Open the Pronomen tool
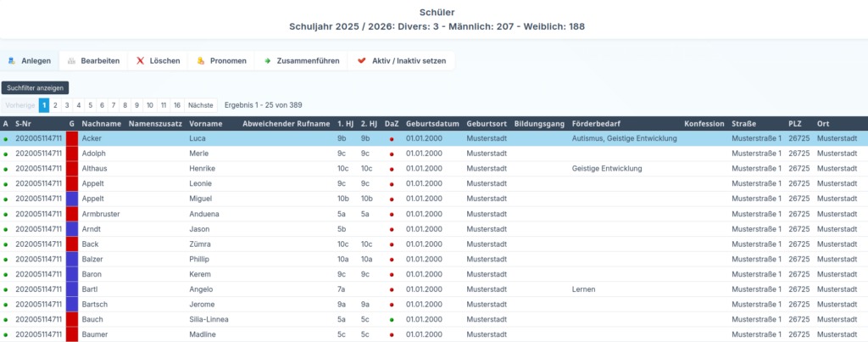 click(201, 61)
